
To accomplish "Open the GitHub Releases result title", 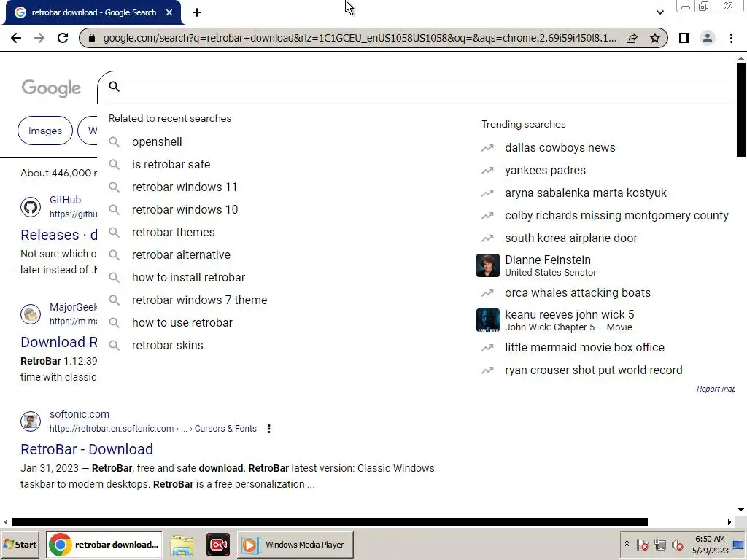I will click(59, 235).
